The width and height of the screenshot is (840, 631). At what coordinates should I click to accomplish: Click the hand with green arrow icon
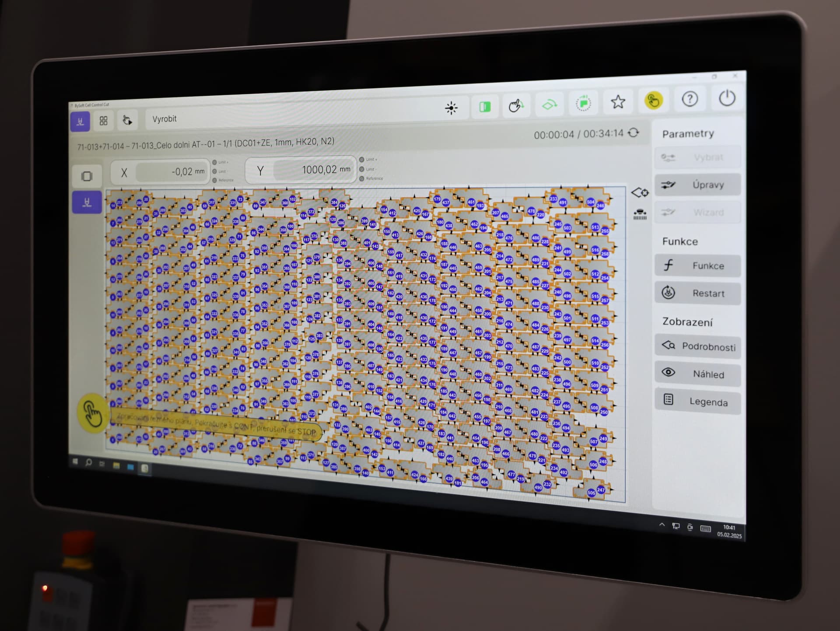coord(516,105)
